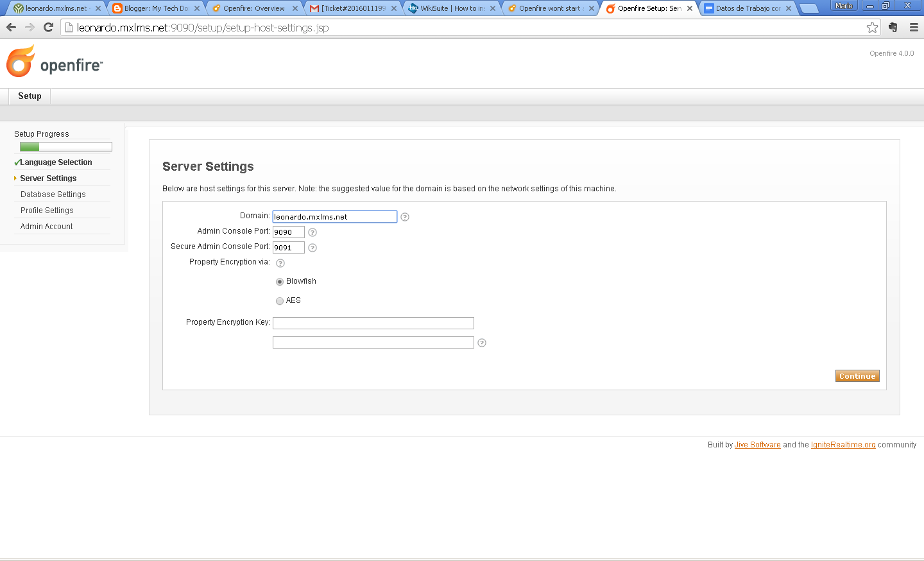
Task: Click the Mario profile button
Action: click(844, 6)
